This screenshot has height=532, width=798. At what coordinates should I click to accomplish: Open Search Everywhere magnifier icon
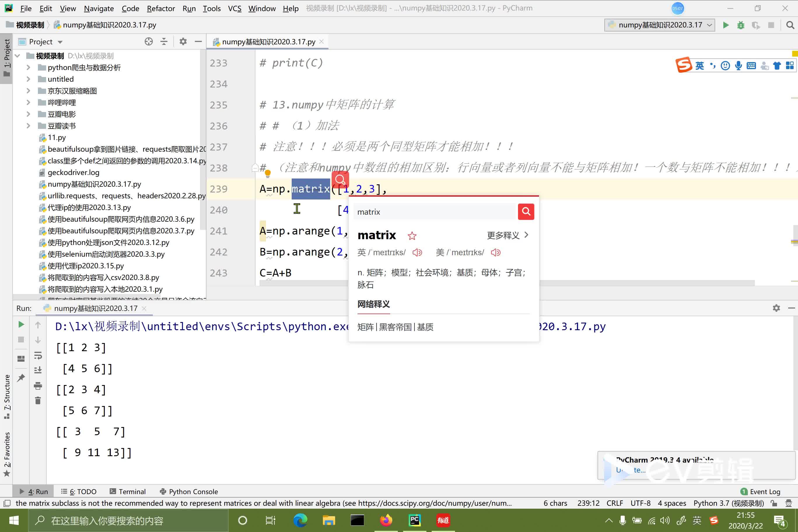790,25
